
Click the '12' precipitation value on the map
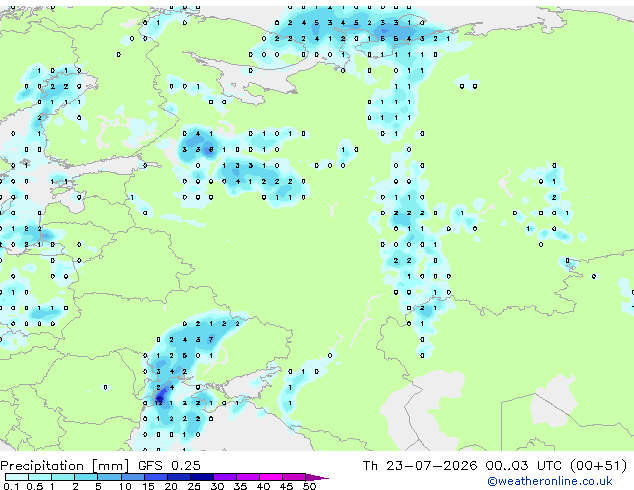(x=158, y=403)
